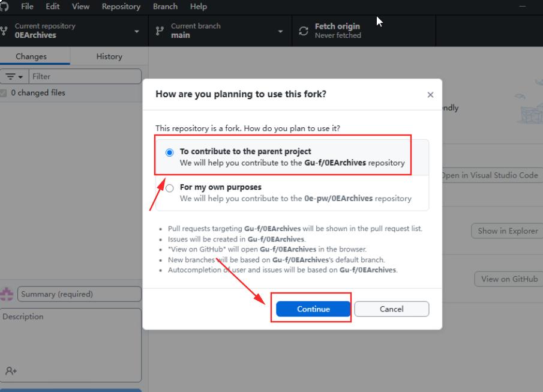
Task: Click the Summary (required) input field
Action: point(80,294)
